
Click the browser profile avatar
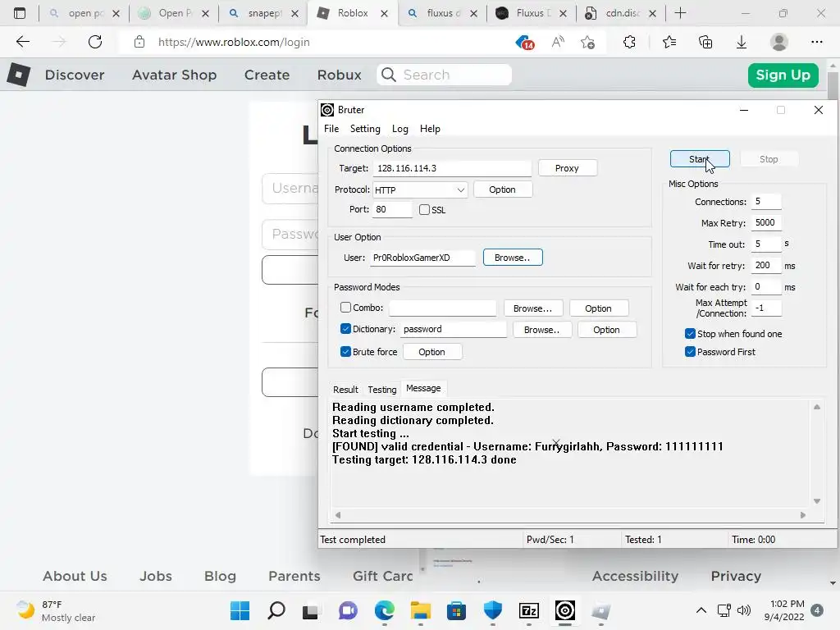point(779,42)
